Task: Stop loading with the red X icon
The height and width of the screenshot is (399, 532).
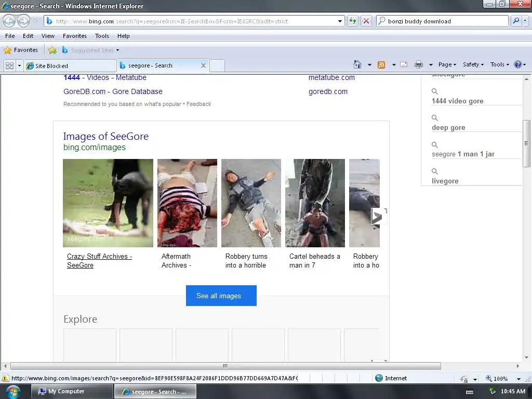Action: [366, 21]
